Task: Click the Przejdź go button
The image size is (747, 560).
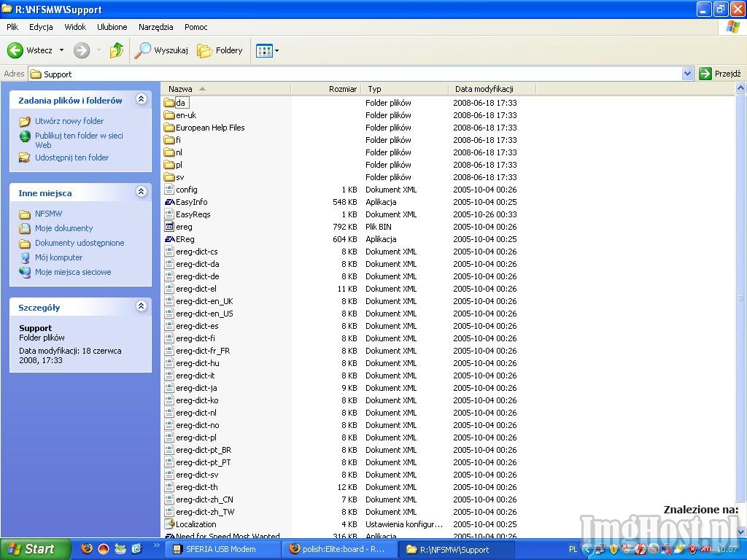Action: (720, 74)
